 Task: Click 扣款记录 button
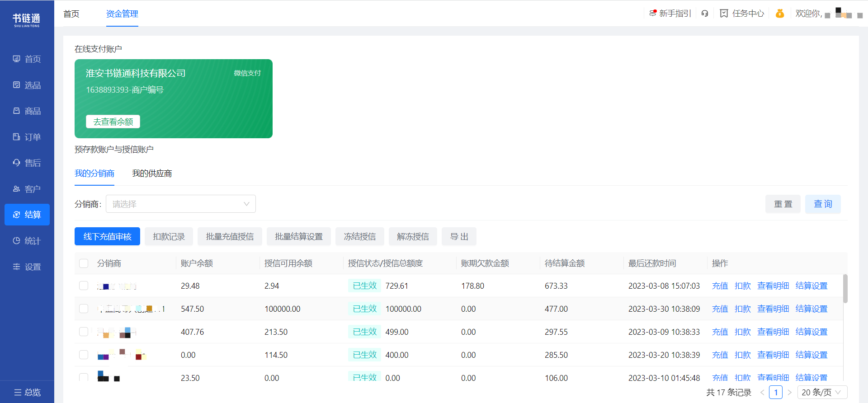[169, 236]
